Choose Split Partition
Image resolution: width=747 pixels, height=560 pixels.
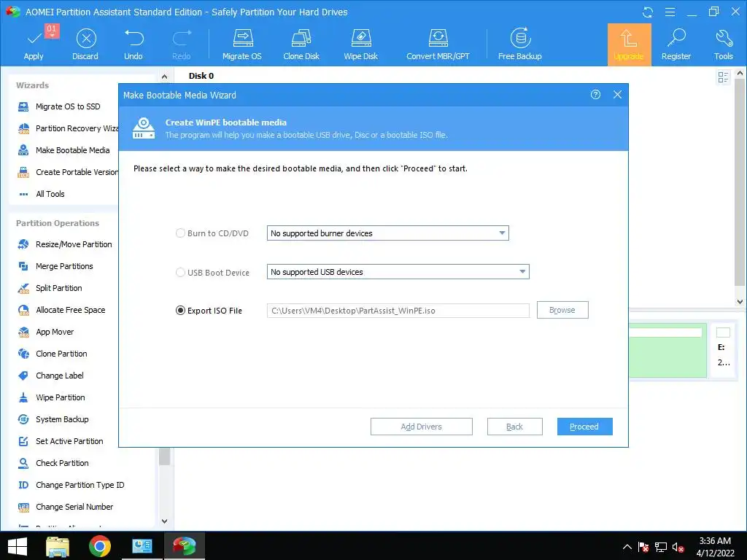pyautogui.click(x=50, y=288)
